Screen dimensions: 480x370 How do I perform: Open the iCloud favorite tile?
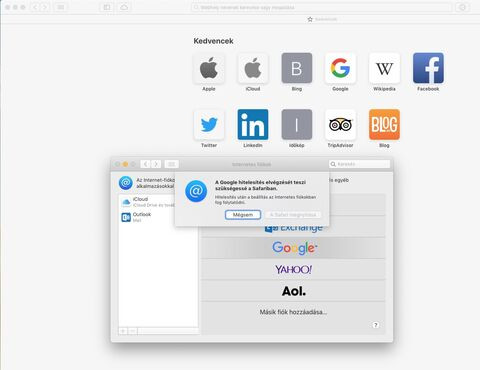[x=253, y=68]
